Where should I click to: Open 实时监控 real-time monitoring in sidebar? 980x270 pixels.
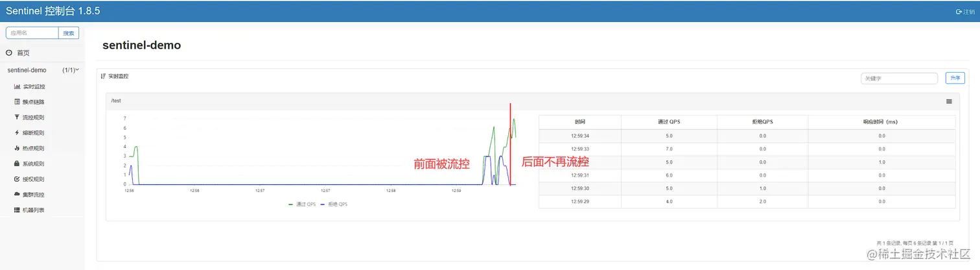coord(29,86)
